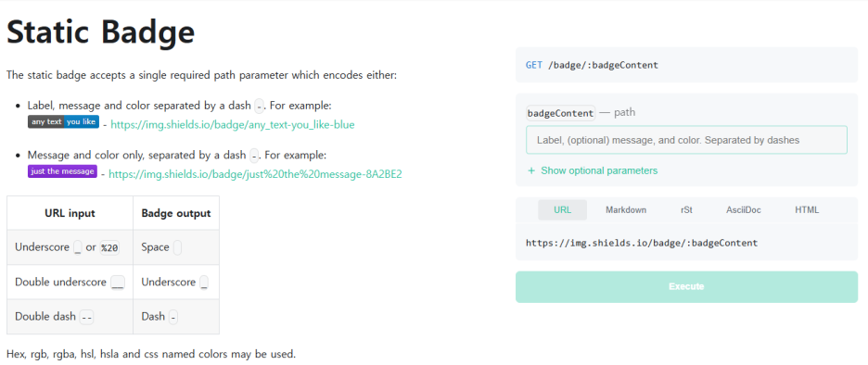Click the 'Dash' output cell
The image size is (868, 365).
pyautogui.click(x=176, y=316)
